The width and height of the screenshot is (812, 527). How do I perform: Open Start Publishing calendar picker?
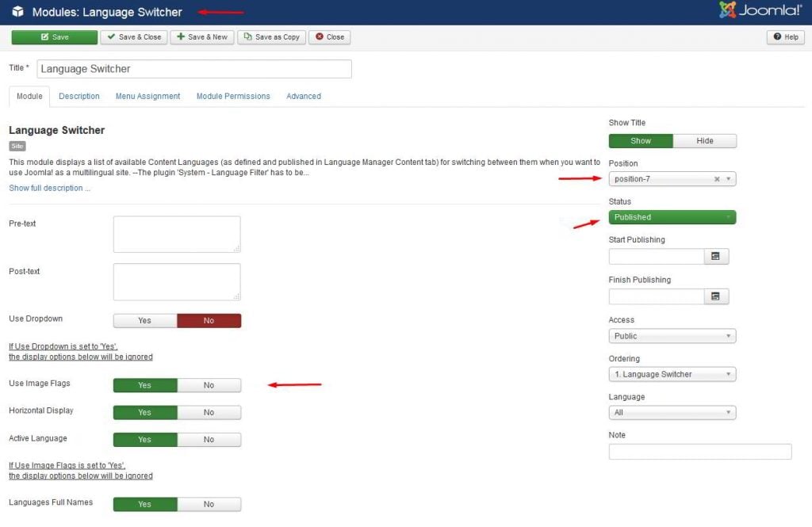pos(715,256)
